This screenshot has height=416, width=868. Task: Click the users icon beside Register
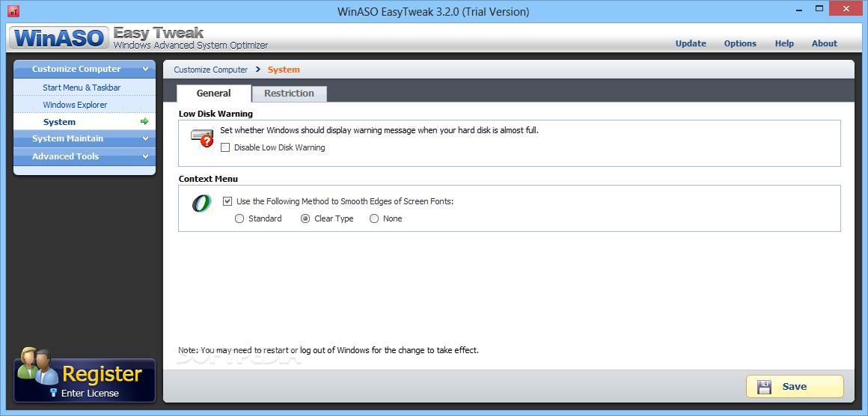(x=37, y=366)
